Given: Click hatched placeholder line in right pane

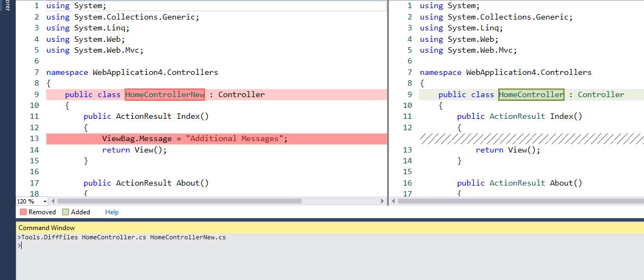Looking at the screenshot, I should (x=531, y=138).
